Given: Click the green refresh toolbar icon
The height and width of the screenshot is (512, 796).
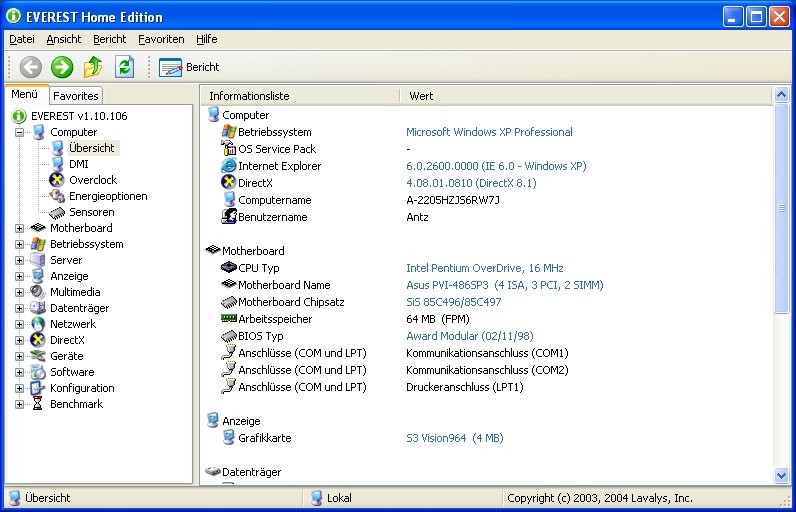Looking at the screenshot, I should (124, 67).
